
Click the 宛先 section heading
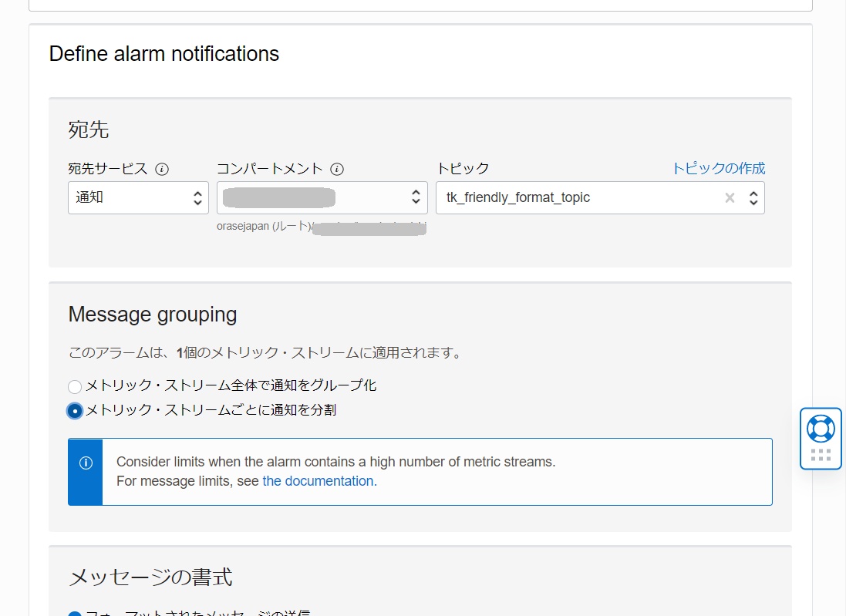pyautogui.click(x=89, y=130)
